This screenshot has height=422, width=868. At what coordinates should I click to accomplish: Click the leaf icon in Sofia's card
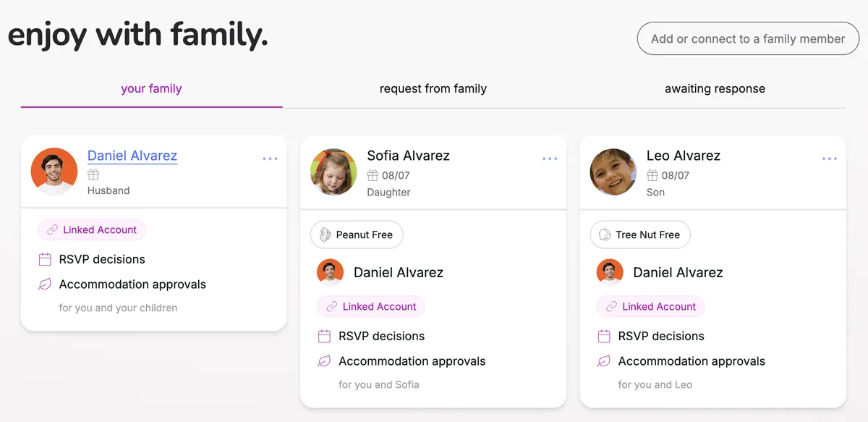(324, 361)
